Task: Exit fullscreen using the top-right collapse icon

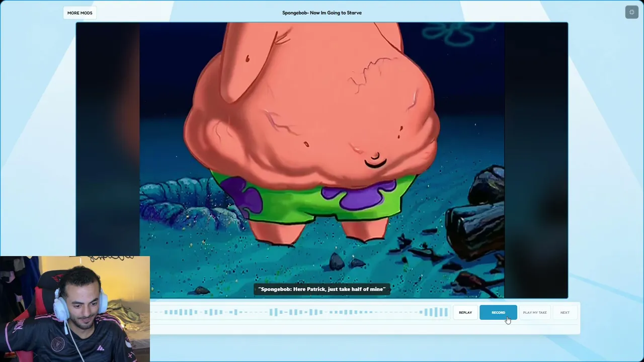Action: [631, 12]
